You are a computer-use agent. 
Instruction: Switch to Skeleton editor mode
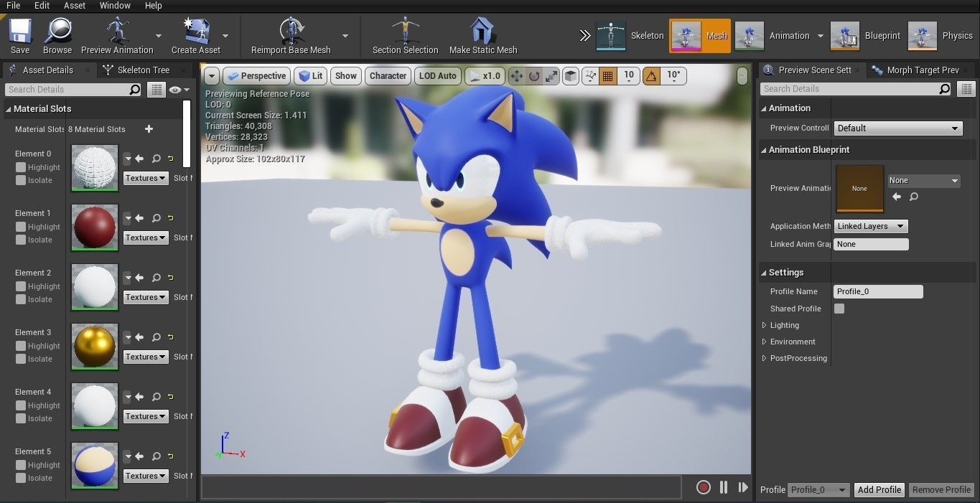click(x=630, y=36)
